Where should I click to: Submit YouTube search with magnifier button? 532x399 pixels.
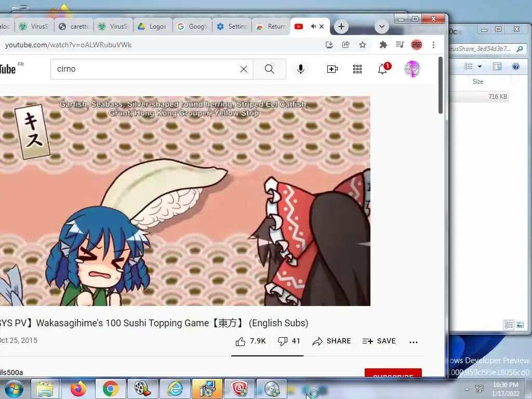pyautogui.click(x=270, y=69)
